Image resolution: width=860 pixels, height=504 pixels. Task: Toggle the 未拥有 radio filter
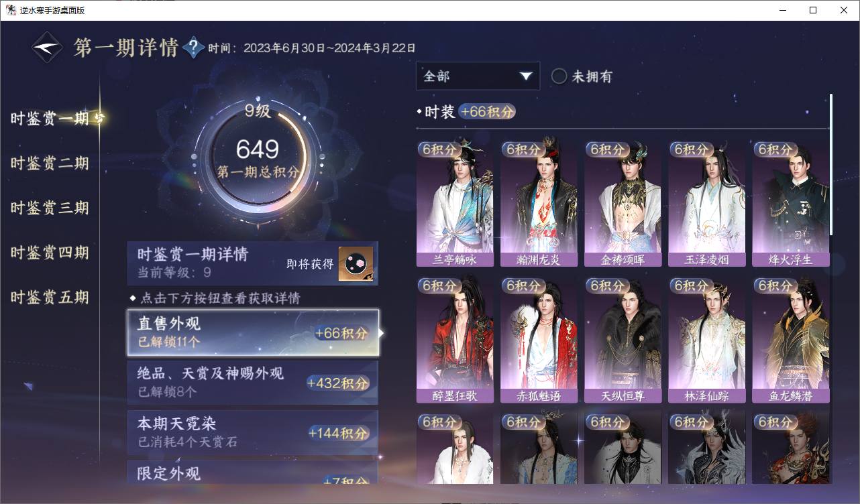(x=559, y=76)
